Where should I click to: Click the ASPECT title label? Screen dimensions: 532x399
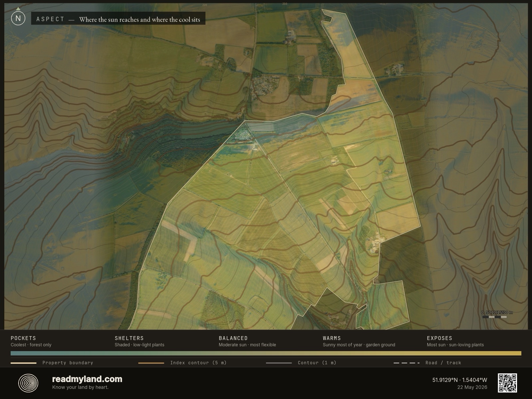point(50,19)
